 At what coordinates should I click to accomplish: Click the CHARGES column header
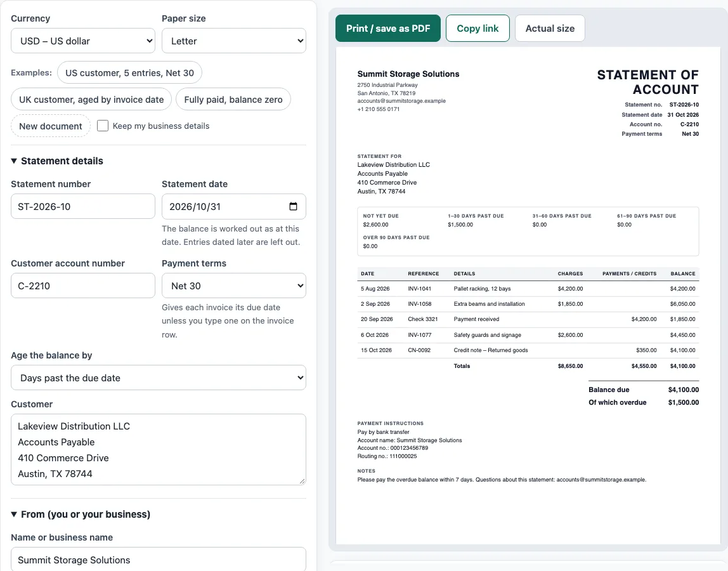click(570, 273)
